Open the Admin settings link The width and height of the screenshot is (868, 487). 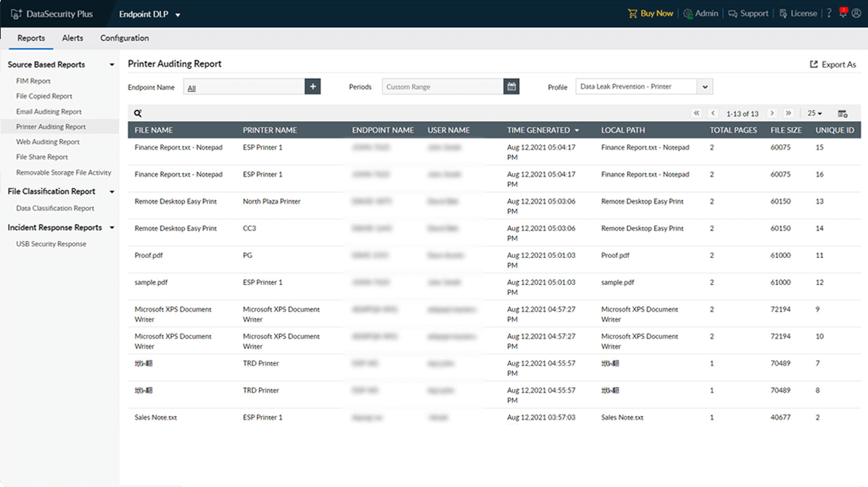(700, 13)
